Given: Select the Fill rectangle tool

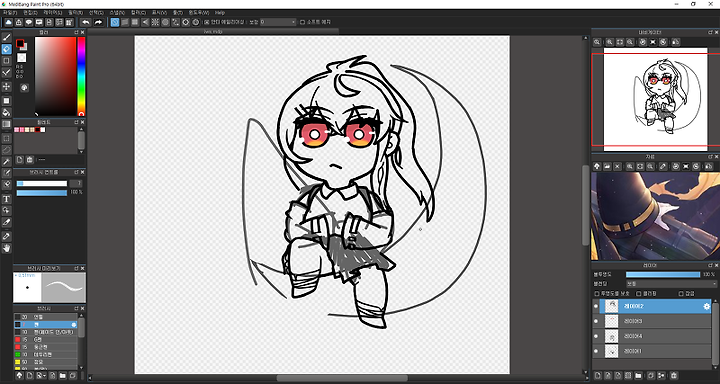Looking at the screenshot, I should pyautogui.click(x=6, y=101).
